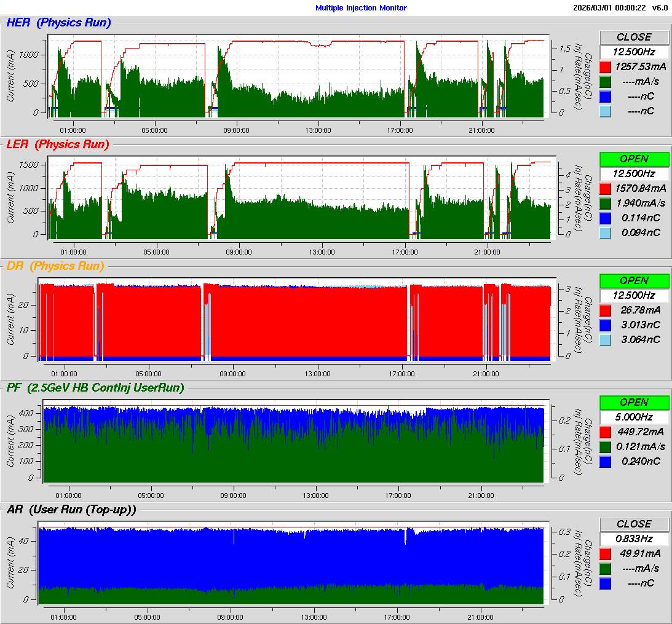Click the 09:00:00 tick on LER plot

(x=239, y=252)
